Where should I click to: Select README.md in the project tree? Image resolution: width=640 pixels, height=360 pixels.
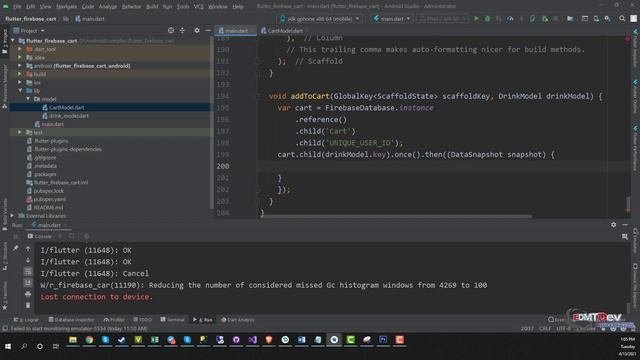48,207
